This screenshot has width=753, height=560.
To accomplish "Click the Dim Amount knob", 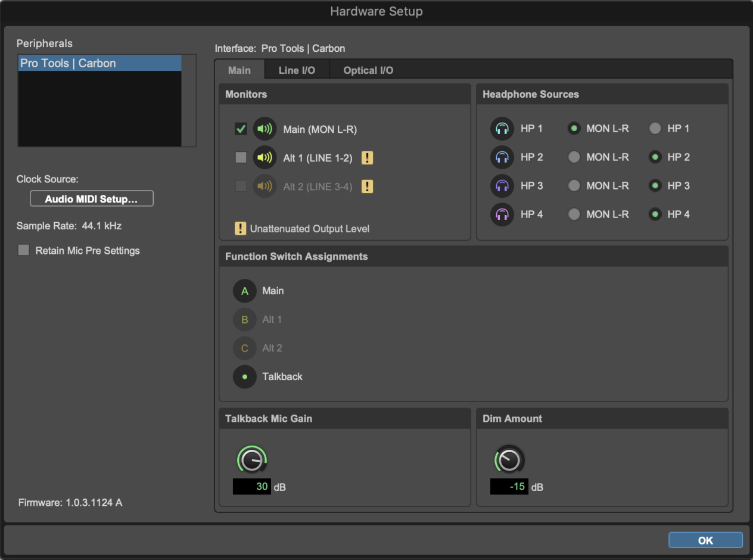I will 509,460.
